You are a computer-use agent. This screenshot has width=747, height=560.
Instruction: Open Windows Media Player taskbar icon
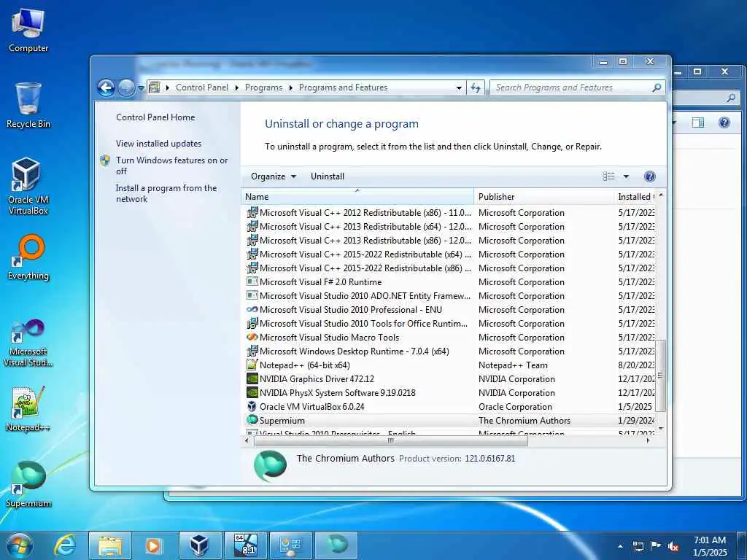153,545
